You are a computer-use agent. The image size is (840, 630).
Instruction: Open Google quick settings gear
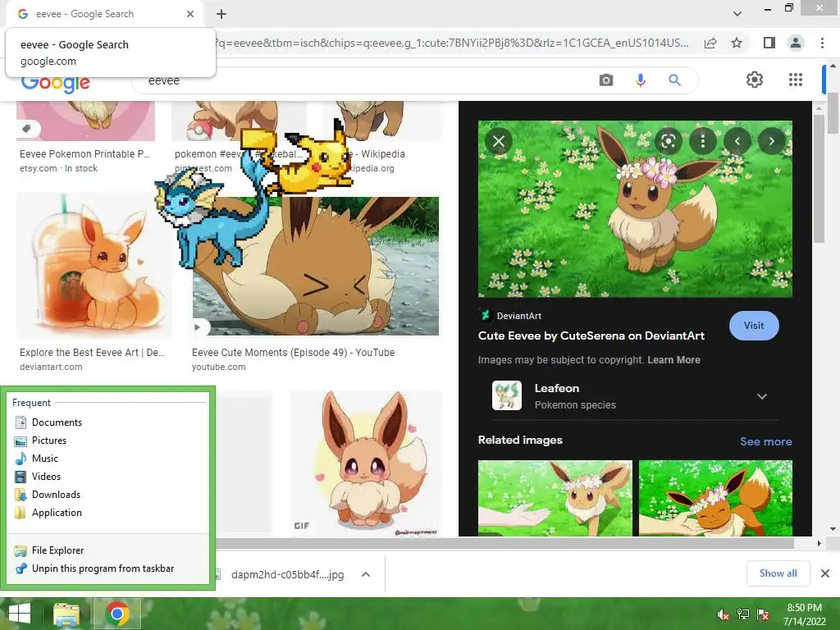click(755, 80)
